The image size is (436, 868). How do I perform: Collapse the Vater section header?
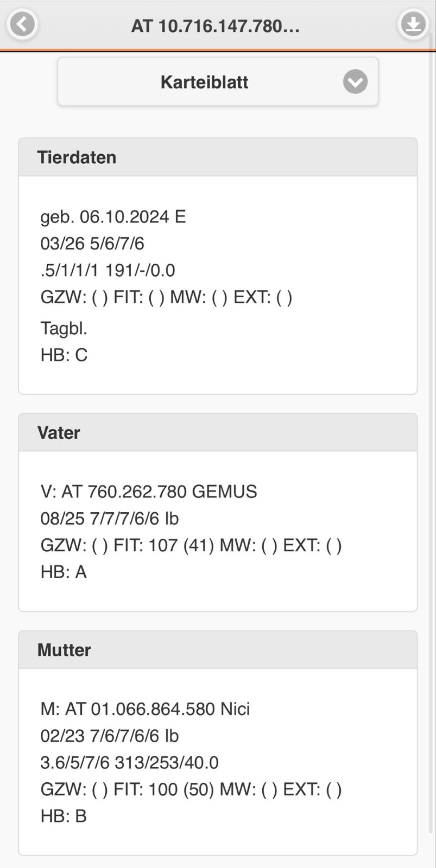pos(218,432)
